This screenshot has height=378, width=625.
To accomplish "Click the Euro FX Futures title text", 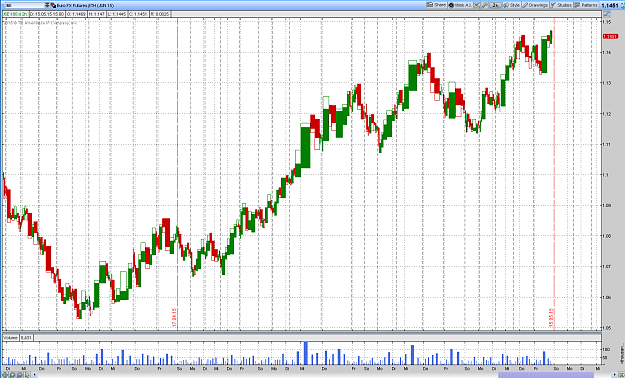I will point(85,6).
